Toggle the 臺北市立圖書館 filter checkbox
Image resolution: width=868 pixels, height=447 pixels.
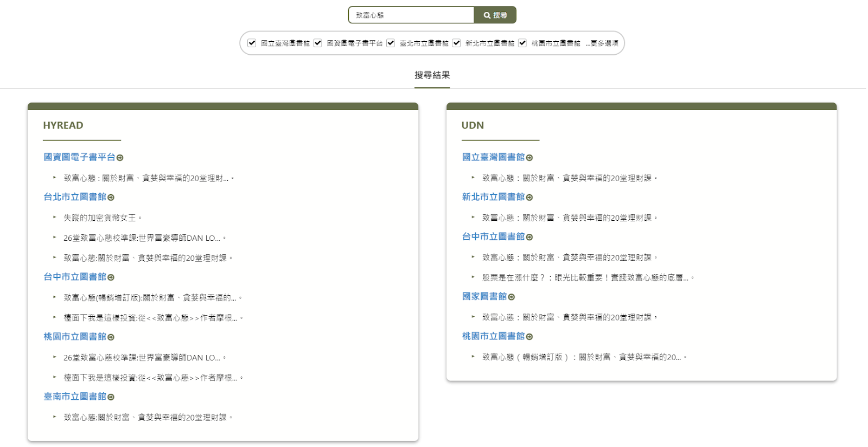[391, 43]
